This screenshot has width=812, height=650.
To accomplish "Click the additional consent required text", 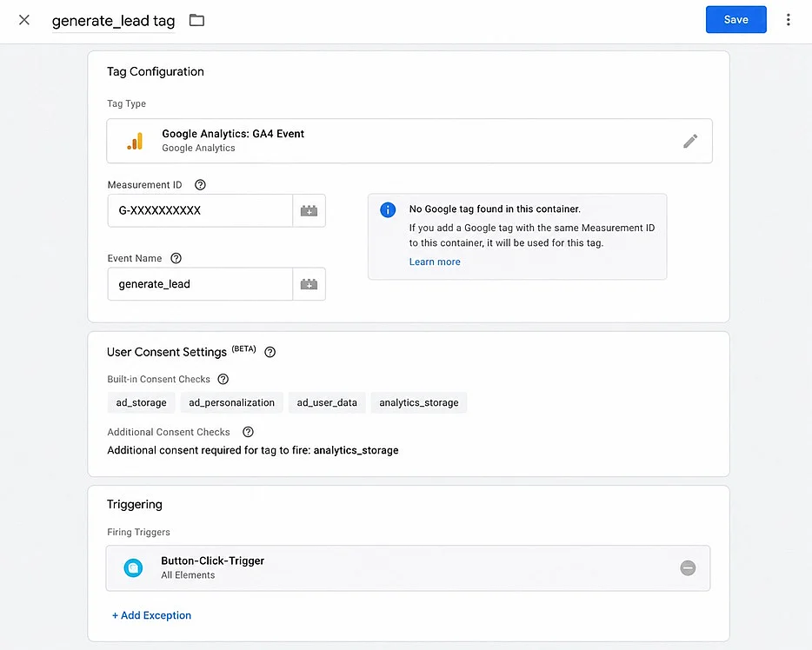I will pos(253,450).
